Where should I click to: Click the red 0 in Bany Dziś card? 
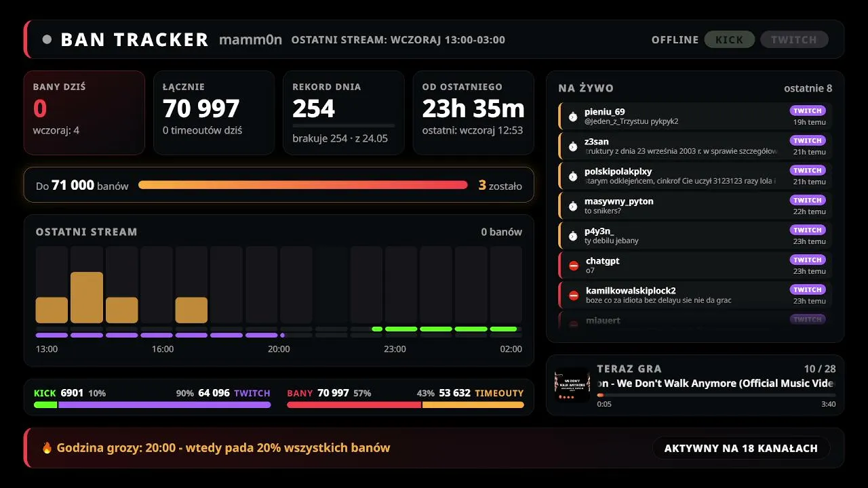[x=40, y=108]
